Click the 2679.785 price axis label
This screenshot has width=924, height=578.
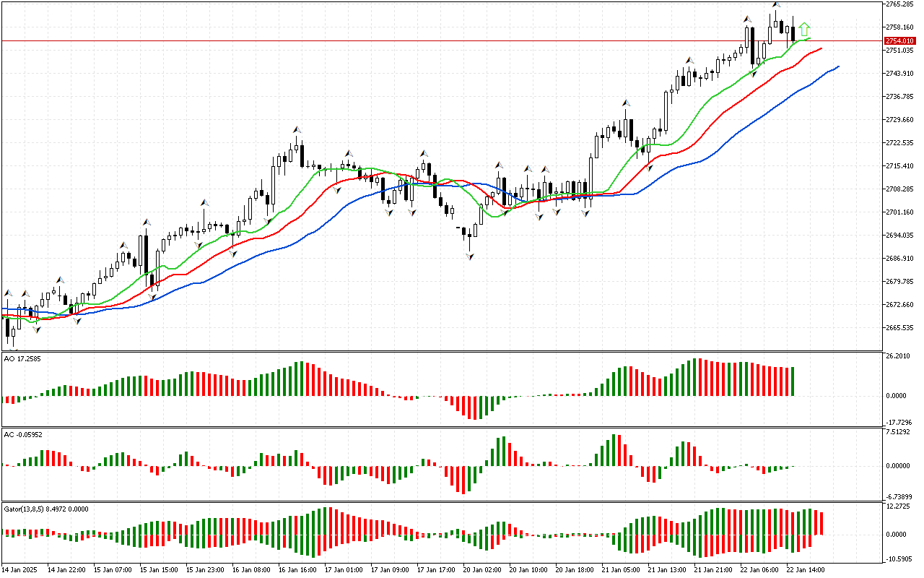click(x=899, y=282)
